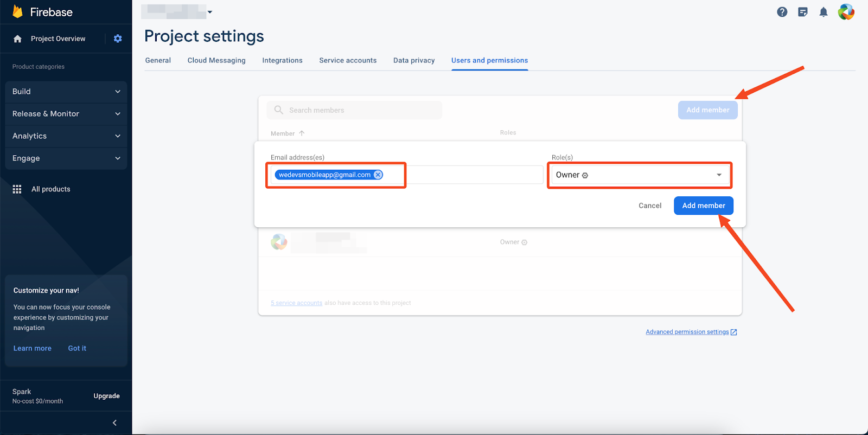868x435 pixels.
Task: Open the notifications bell icon
Action: pos(824,12)
